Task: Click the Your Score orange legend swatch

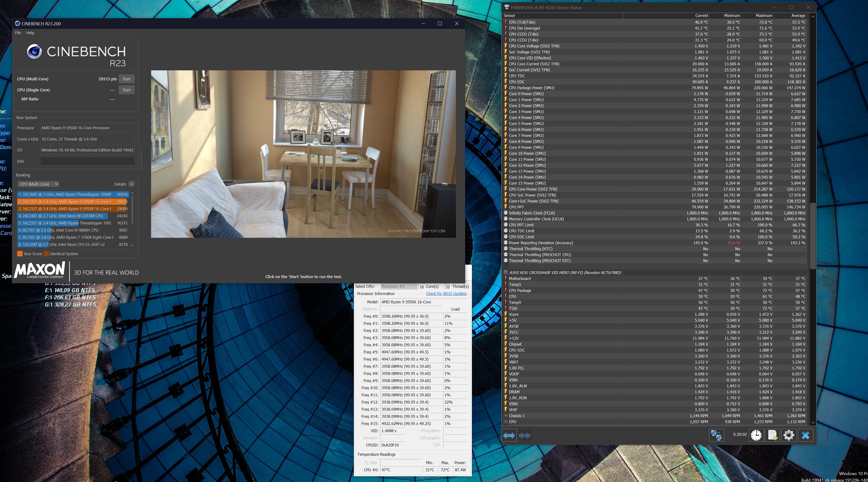Action: (x=20, y=254)
